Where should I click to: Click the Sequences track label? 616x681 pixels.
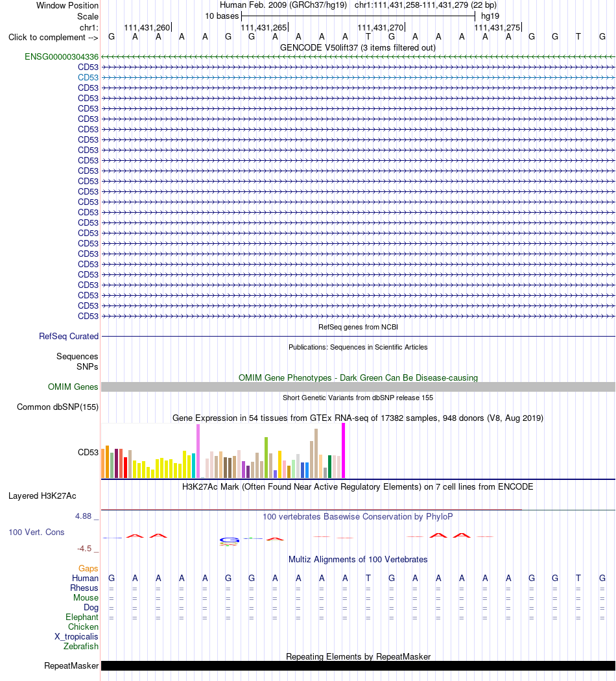77,357
